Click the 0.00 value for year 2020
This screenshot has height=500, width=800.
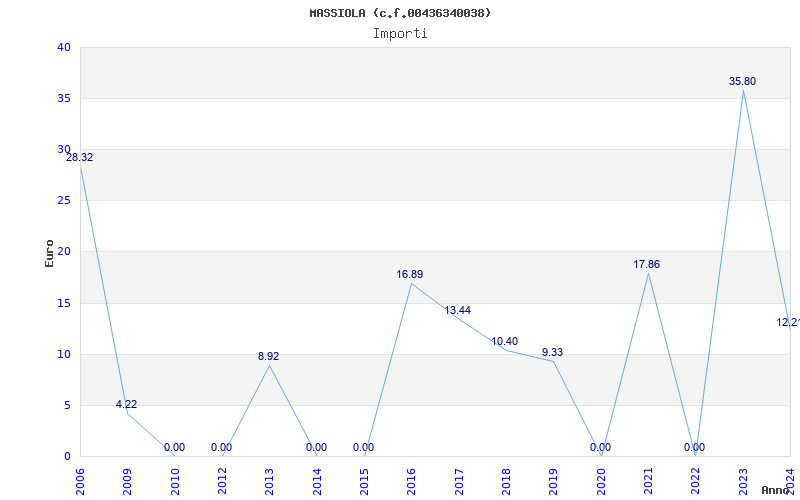(x=601, y=447)
